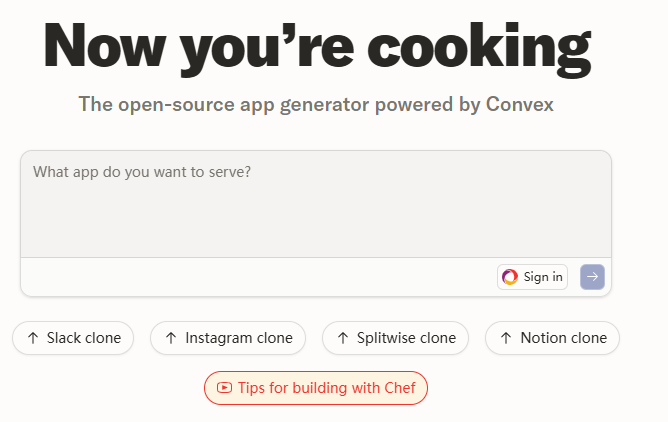Click the up arrow beside Notion clone
Screen dimensions: 668x422
coord(506,338)
